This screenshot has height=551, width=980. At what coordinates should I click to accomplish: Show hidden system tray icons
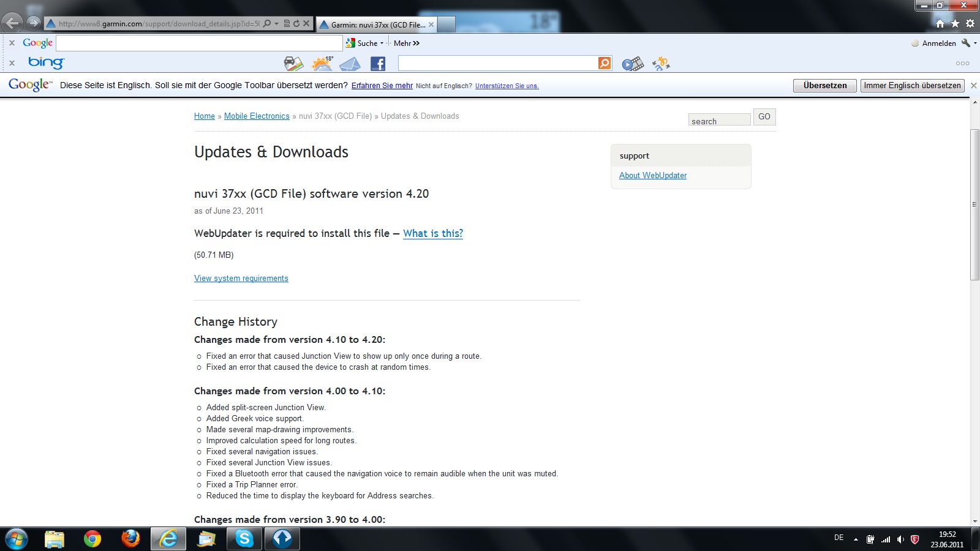tap(856, 539)
